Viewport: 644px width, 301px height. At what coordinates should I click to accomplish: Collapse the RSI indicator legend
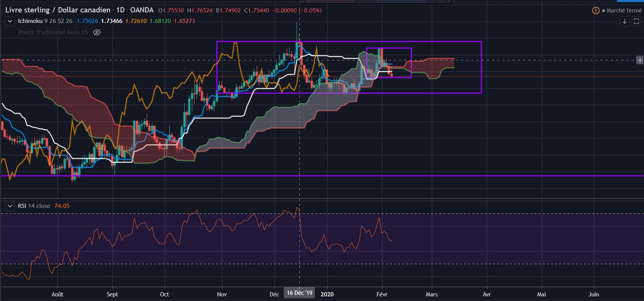tap(10, 206)
